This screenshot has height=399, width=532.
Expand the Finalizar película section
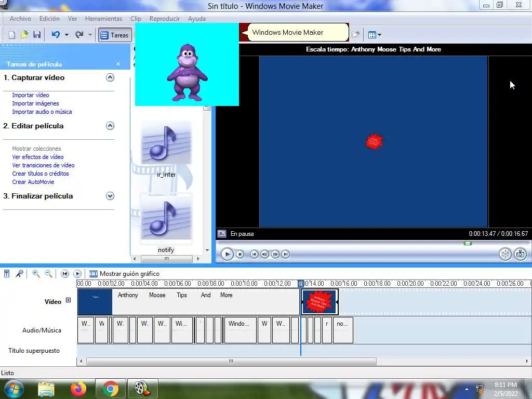pos(110,196)
